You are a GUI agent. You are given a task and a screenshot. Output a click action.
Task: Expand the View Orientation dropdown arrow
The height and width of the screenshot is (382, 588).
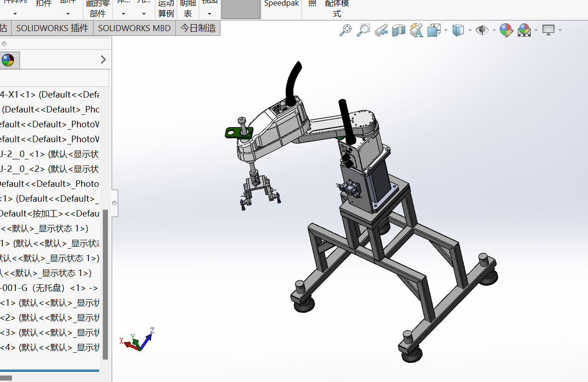click(446, 31)
